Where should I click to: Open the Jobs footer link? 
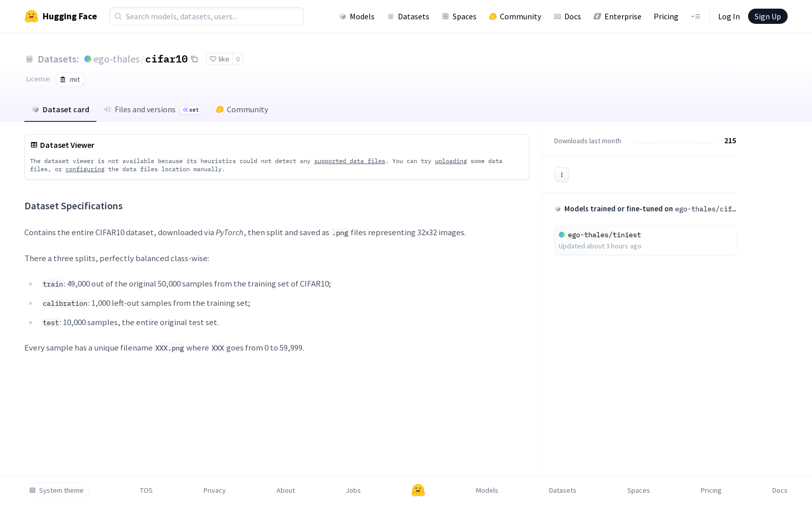[x=353, y=490]
